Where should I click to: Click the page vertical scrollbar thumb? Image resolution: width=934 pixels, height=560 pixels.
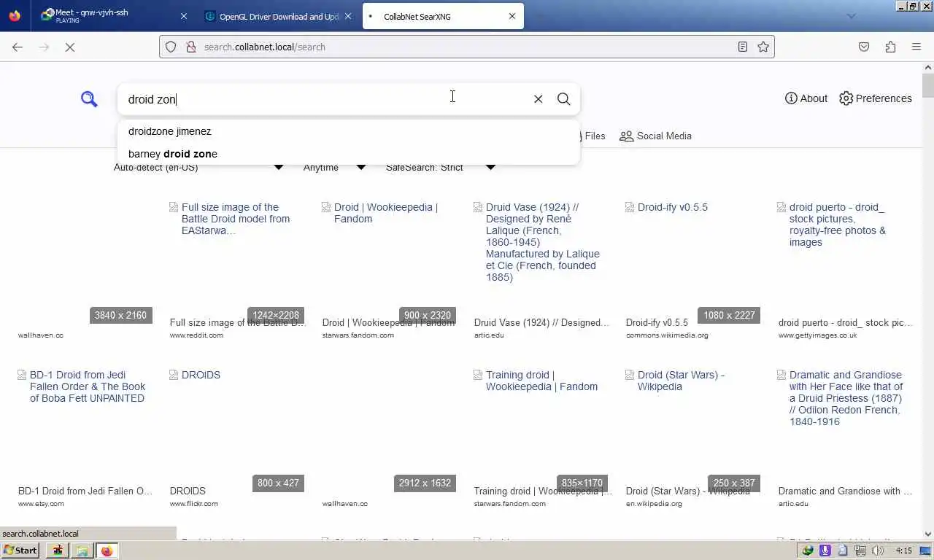tap(927, 85)
